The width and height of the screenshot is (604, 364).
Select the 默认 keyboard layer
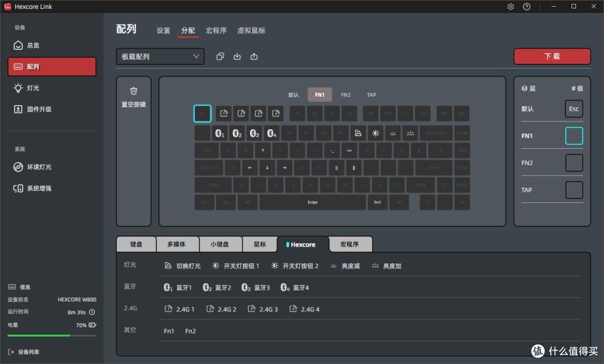294,94
